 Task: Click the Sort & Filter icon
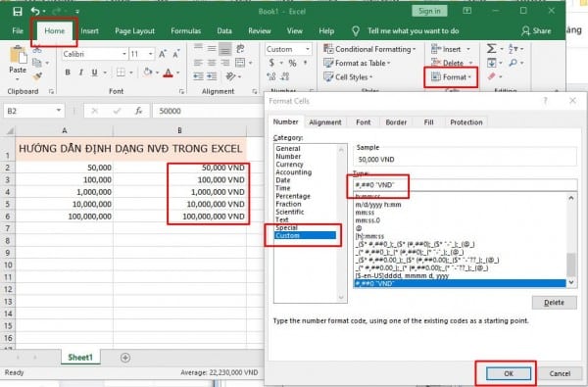[513, 49]
